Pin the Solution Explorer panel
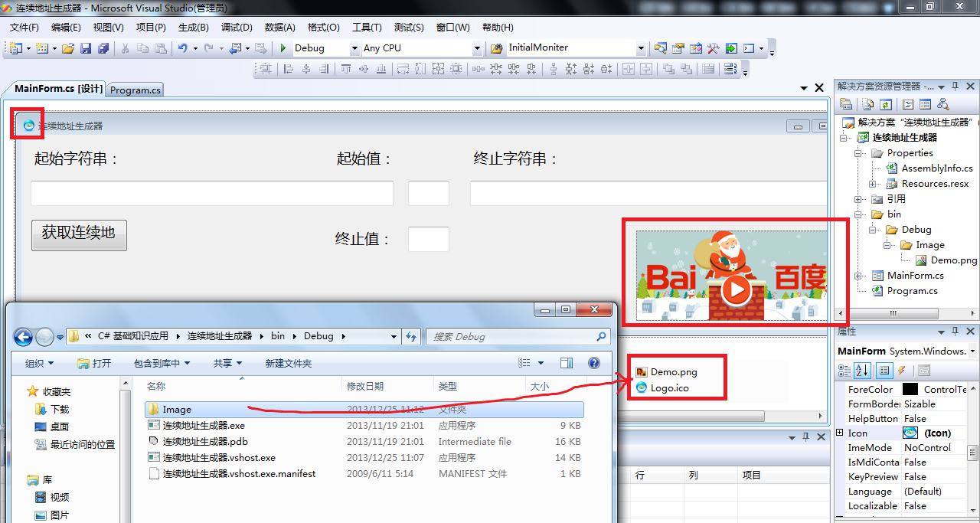 click(x=955, y=86)
